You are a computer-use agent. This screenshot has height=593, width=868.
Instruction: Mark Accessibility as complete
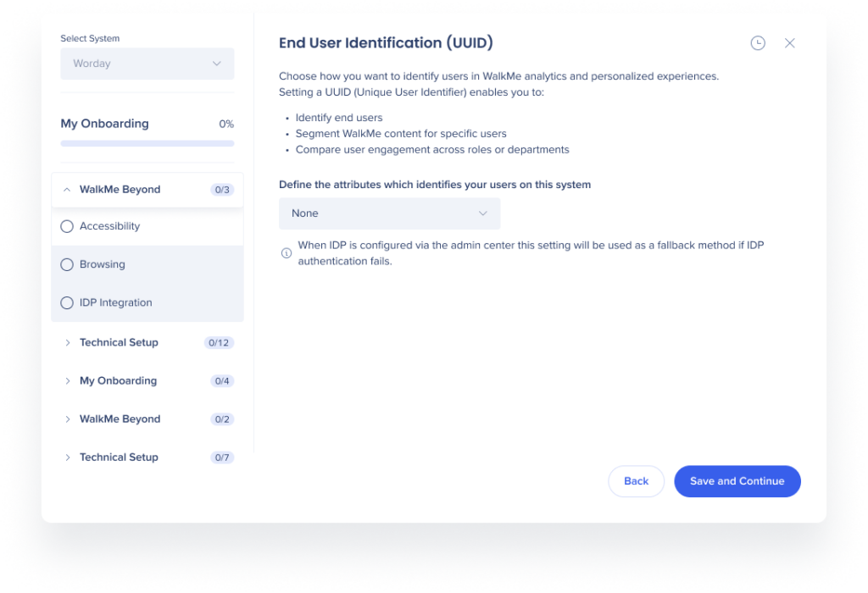point(67,226)
